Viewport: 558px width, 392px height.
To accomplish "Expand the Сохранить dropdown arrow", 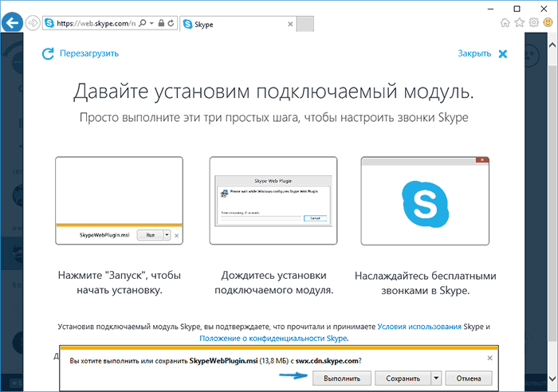I will coord(436,378).
